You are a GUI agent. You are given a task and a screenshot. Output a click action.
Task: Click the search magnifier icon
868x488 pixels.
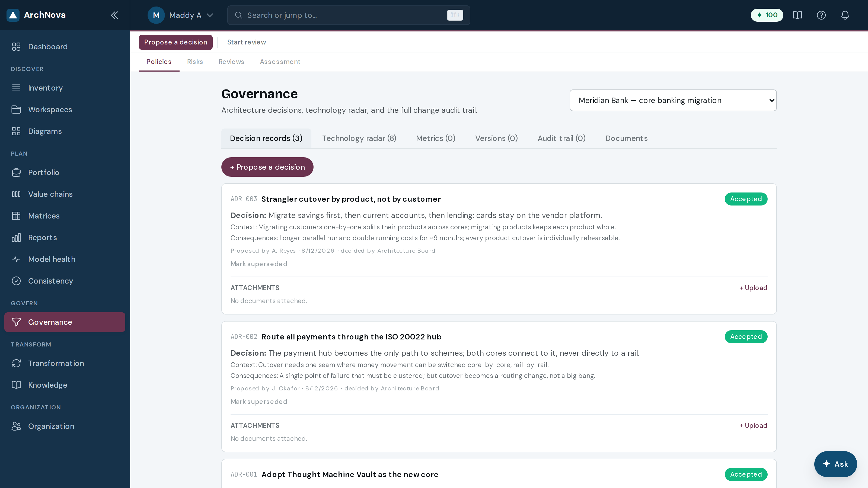239,15
